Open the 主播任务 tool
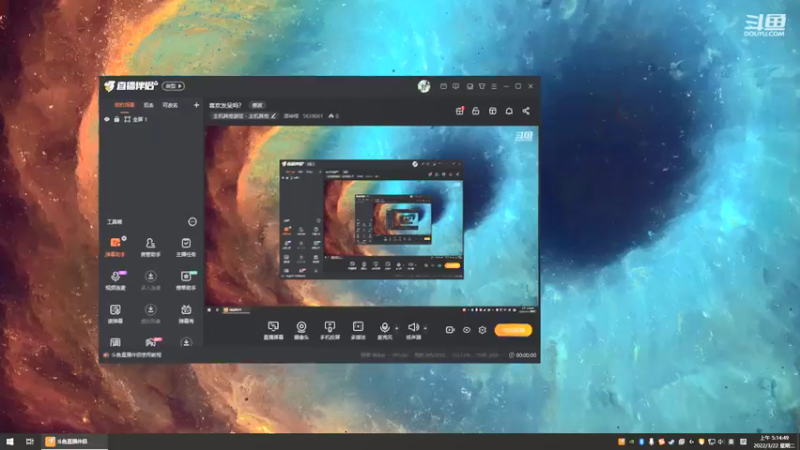 click(x=186, y=246)
